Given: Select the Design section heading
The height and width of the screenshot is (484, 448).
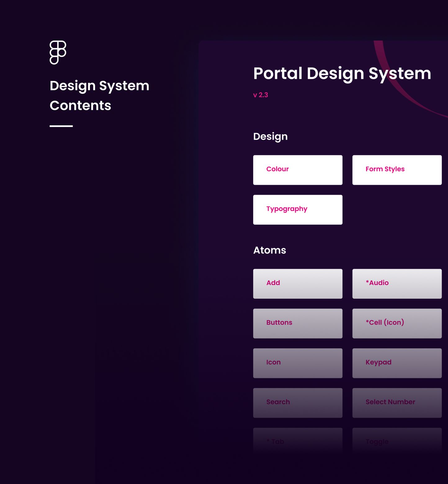Looking at the screenshot, I should point(270,136).
